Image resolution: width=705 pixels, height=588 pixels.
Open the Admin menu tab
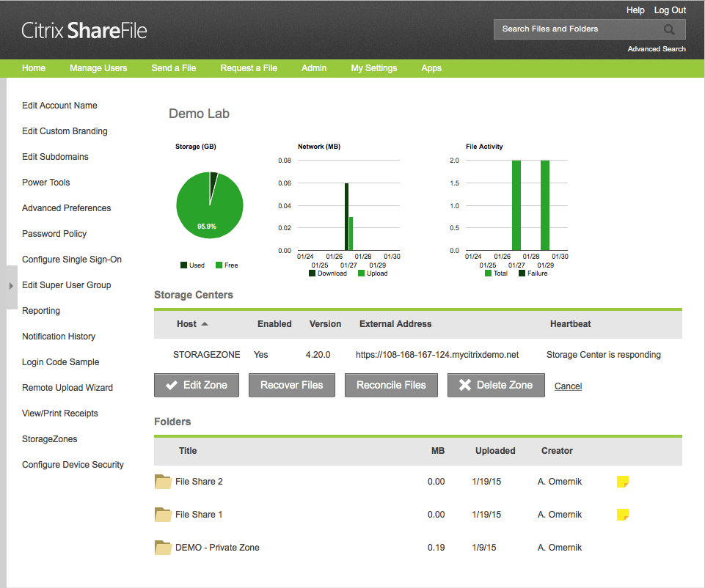point(314,68)
